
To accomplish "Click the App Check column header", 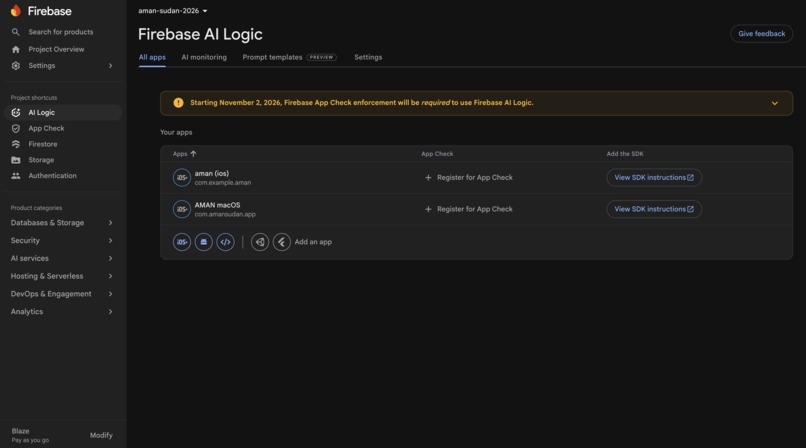I will coord(437,154).
